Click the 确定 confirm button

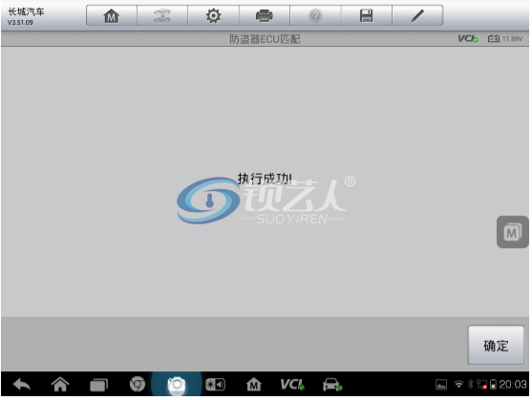click(x=496, y=346)
